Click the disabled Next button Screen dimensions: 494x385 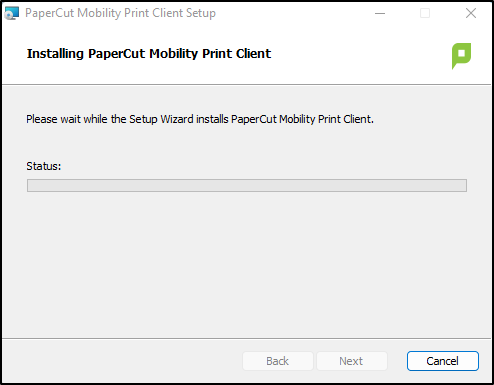(x=351, y=361)
